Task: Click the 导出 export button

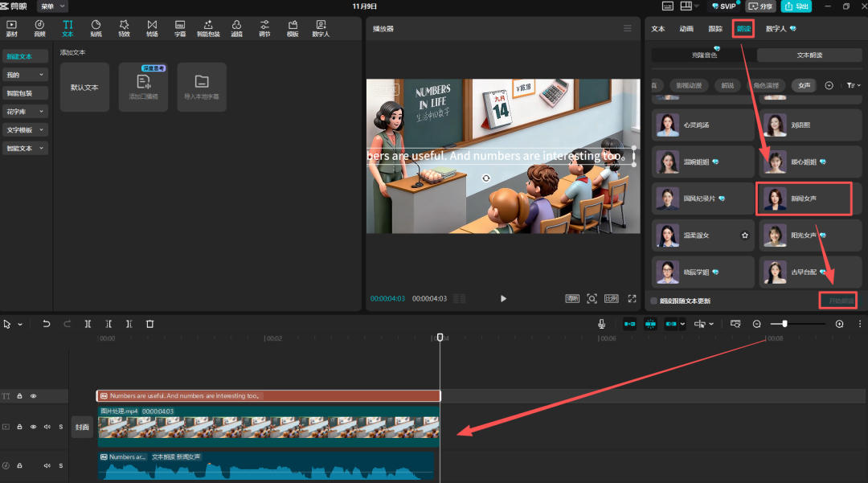Action: pos(796,6)
